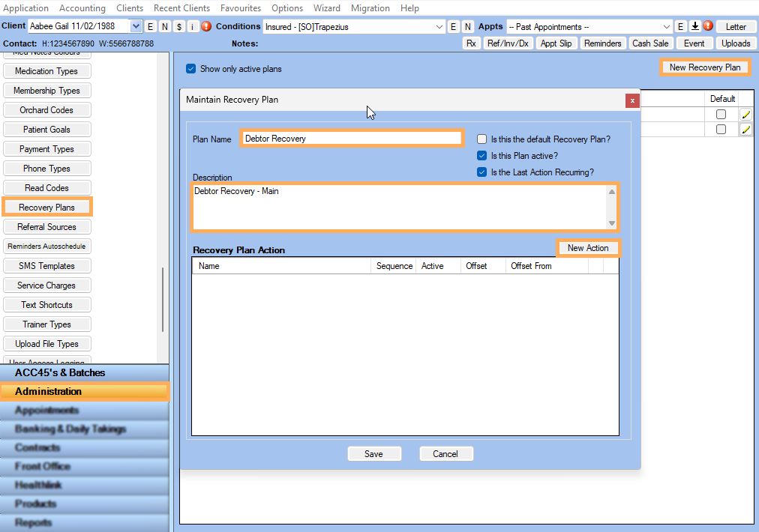Image resolution: width=759 pixels, height=532 pixels.
Task: Click the Description box scroll down arrow
Action: coord(612,223)
